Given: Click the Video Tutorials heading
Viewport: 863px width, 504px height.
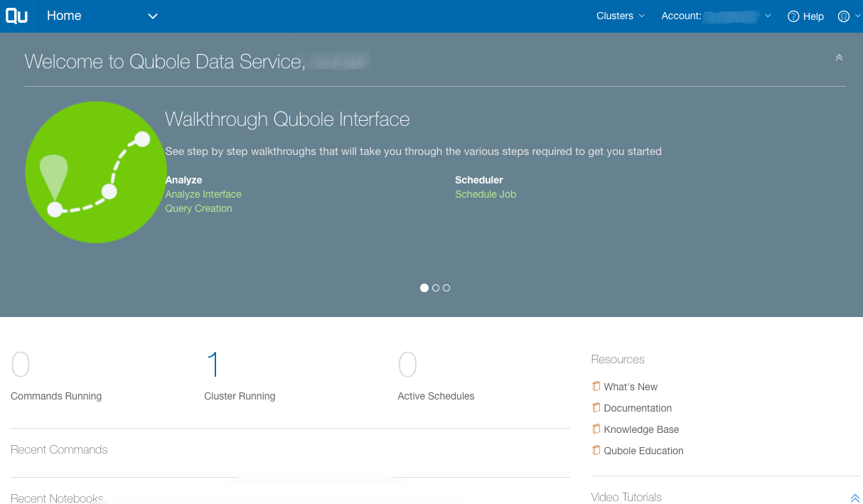Looking at the screenshot, I should coord(626,497).
